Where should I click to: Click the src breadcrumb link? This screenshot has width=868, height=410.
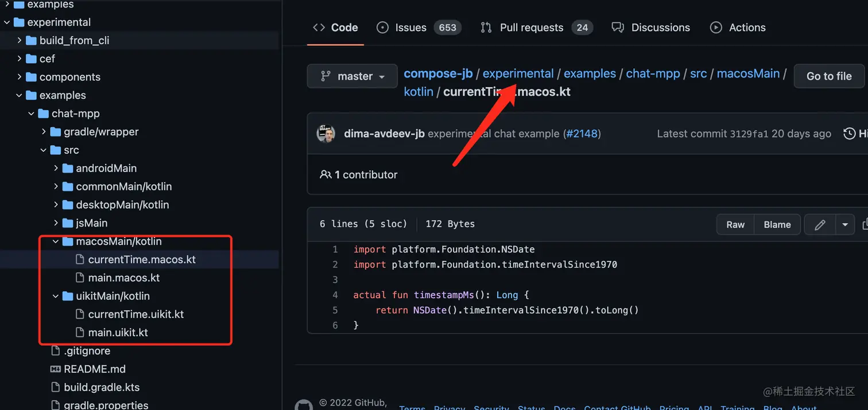click(x=698, y=73)
